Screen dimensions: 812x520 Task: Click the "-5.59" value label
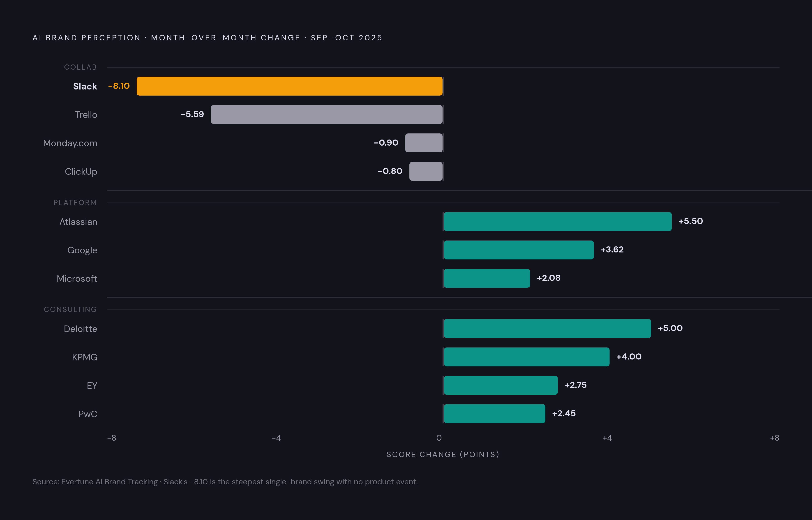pos(192,114)
